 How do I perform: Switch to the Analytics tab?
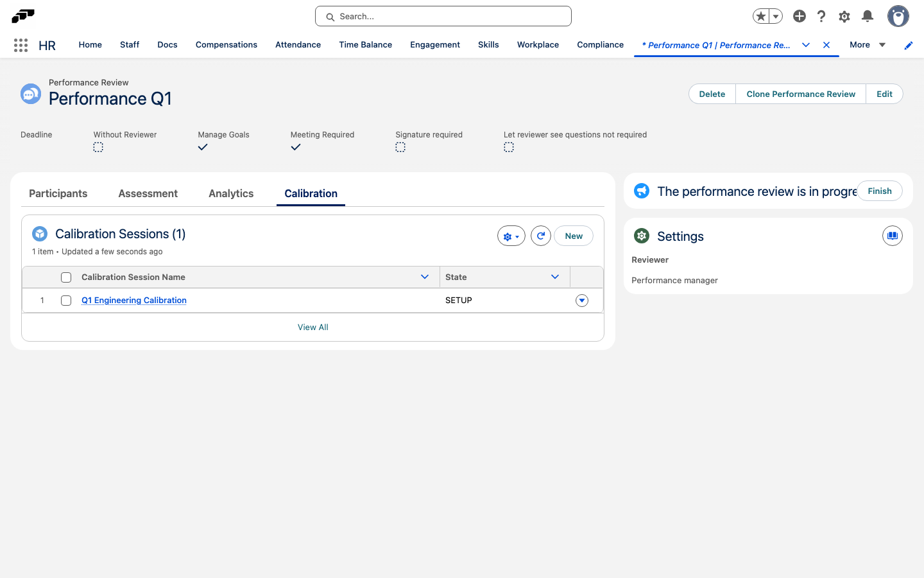coord(231,193)
